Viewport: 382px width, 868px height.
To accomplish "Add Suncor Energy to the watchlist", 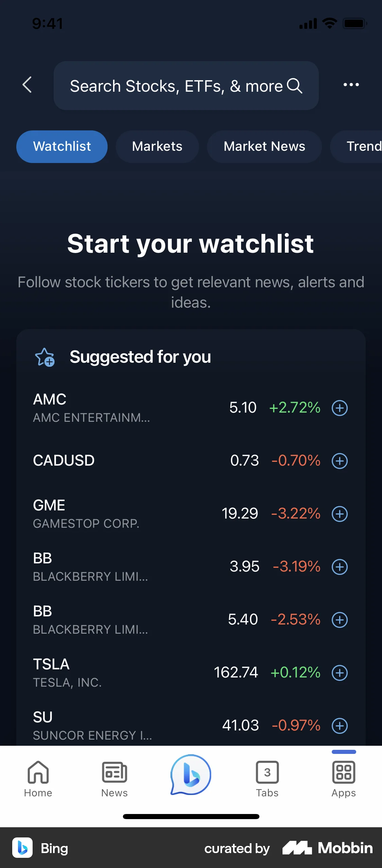I will (x=340, y=726).
